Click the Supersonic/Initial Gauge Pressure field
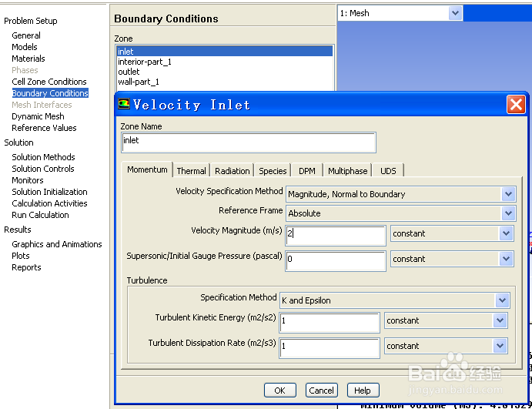 coord(336,260)
